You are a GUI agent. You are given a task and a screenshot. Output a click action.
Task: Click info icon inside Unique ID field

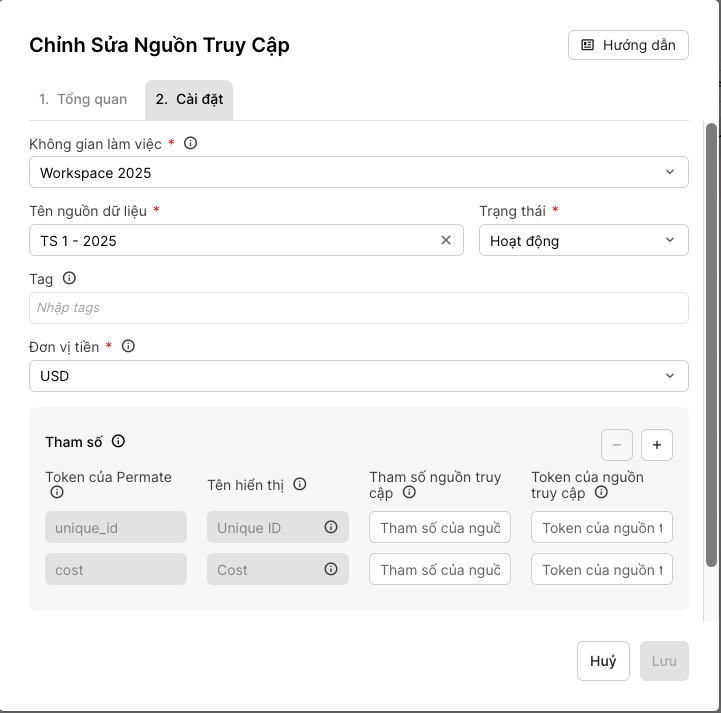click(x=331, y=527)
